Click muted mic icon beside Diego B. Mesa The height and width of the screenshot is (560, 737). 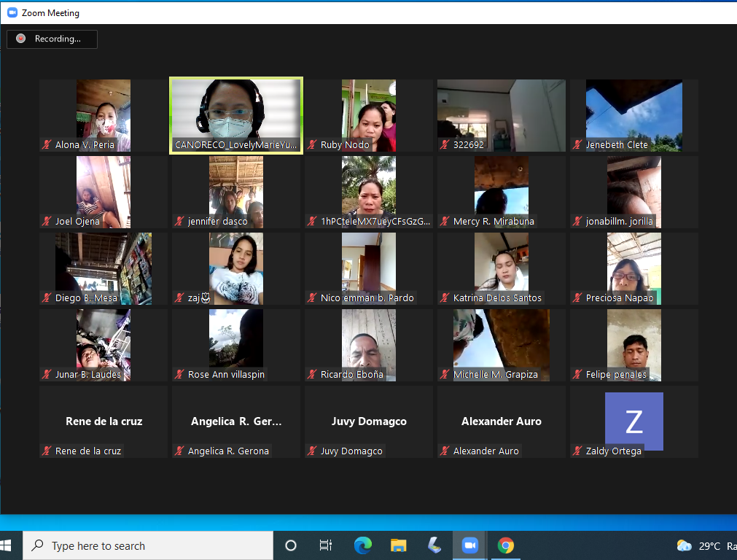47,298
